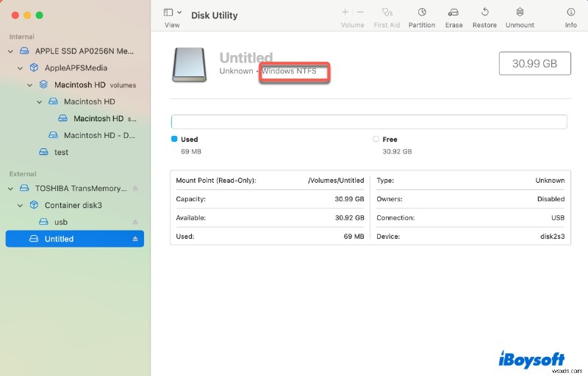The width and height of the screenshot is (588, 376).
Task: Add a volume with the plus icon
Action: pos(345,12)
